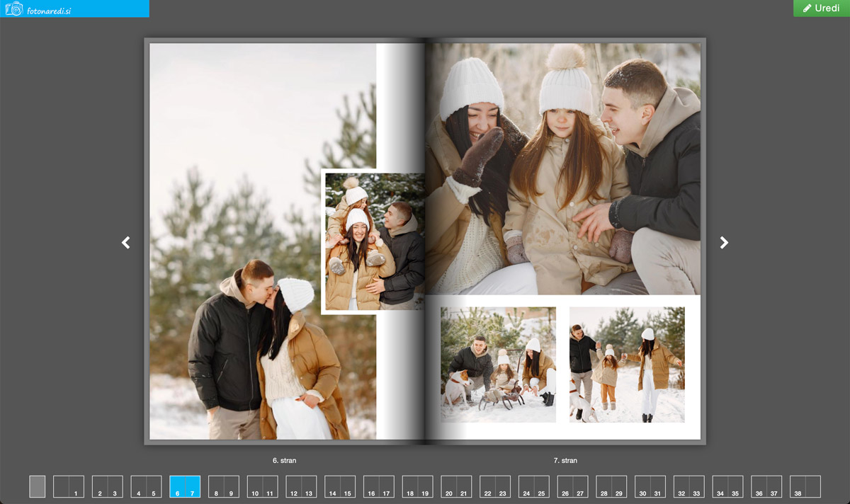Click the green Uredi edit button
Viewport: 850px width, 504px height.
coord(821,8)
